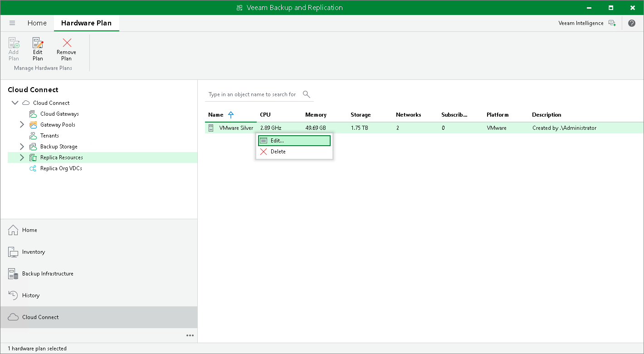
Task: Expand the Replica Resources node
Action: coord(22,157)
